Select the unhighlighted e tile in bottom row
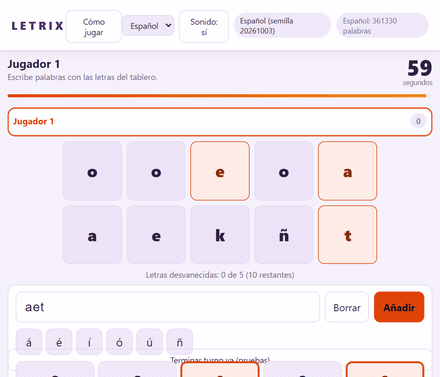 coord(156,235)
